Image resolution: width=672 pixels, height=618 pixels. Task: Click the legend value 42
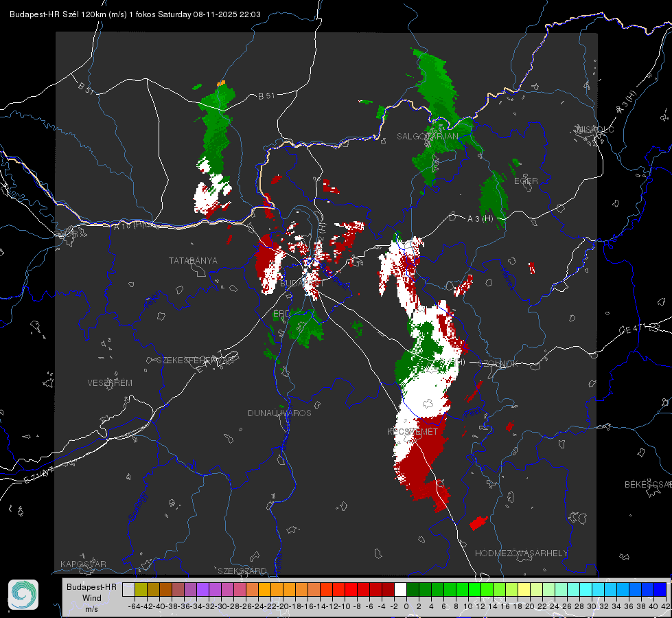coord(666,606)
